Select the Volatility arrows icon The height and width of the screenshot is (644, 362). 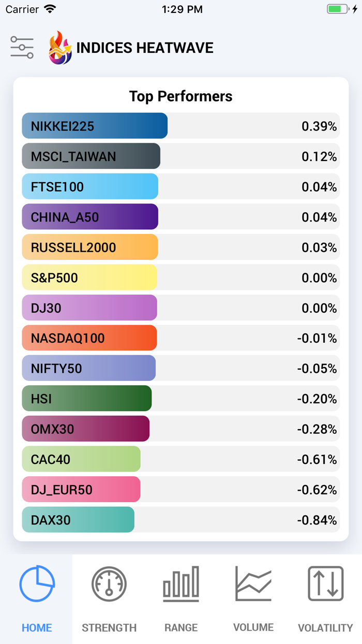coord(325,584)
